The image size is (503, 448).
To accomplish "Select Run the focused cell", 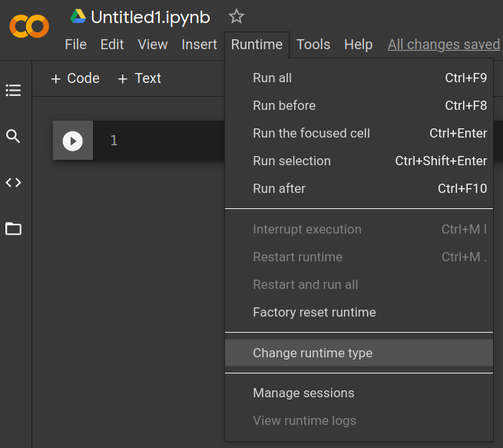I will (x=359, y=133).
